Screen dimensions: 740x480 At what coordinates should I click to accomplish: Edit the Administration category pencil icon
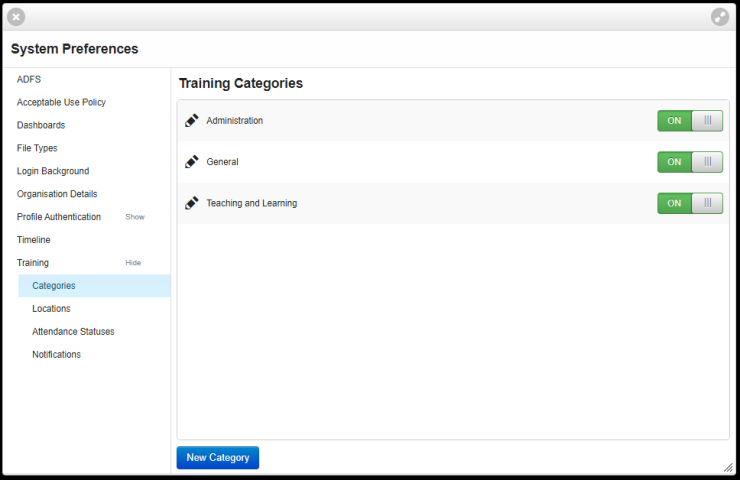192,121
